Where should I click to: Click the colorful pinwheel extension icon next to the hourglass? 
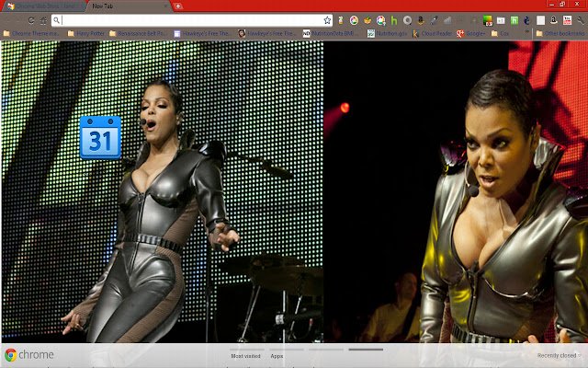coord(354,20)
